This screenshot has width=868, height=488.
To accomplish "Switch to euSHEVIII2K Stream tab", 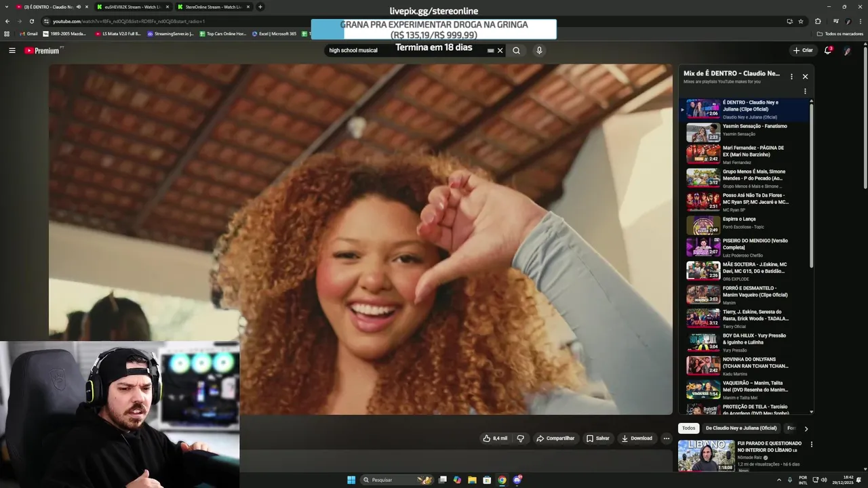I will pyautogui.click(x=132, y=7).
